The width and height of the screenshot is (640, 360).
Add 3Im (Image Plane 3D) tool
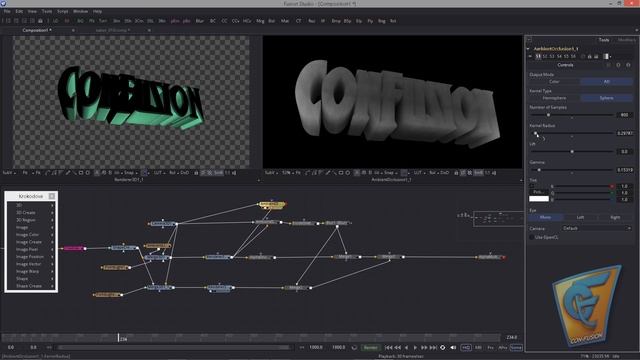click(117, 21)
